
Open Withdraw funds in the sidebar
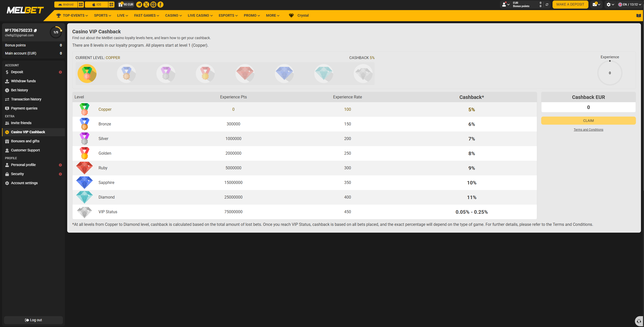(33, 81)
